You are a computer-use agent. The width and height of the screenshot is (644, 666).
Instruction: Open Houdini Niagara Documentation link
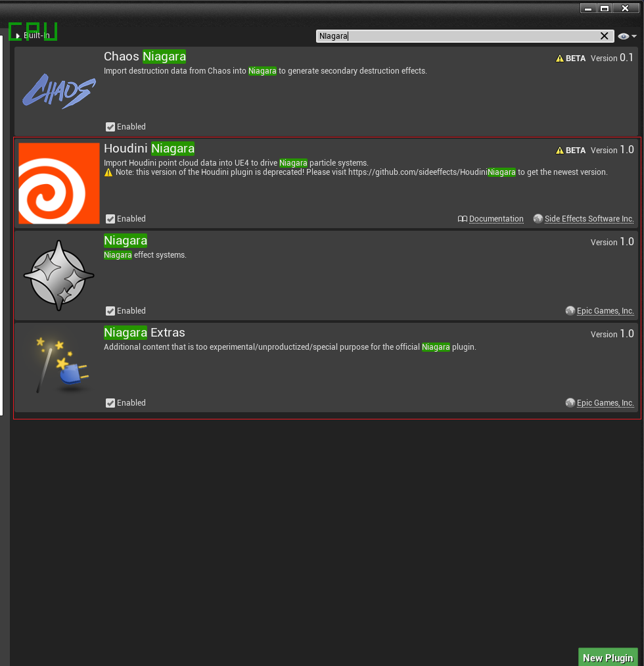[496, 219]
